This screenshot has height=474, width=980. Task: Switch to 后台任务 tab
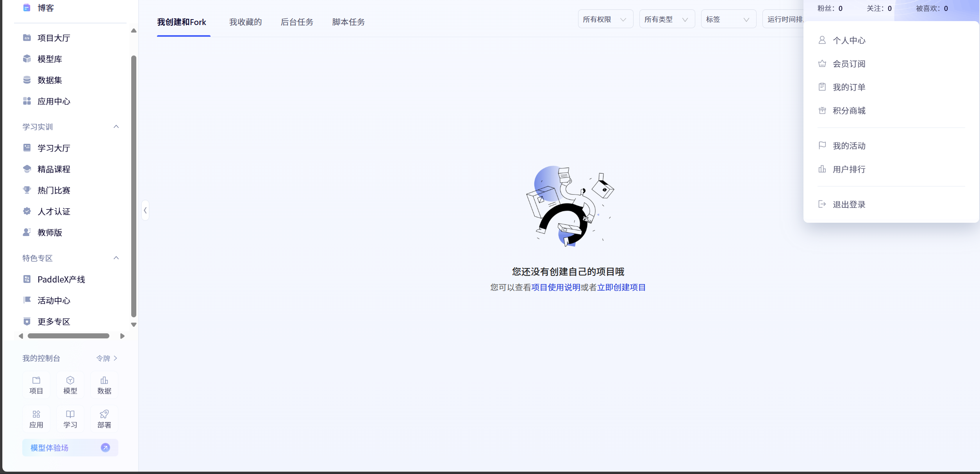click(297, 22)
